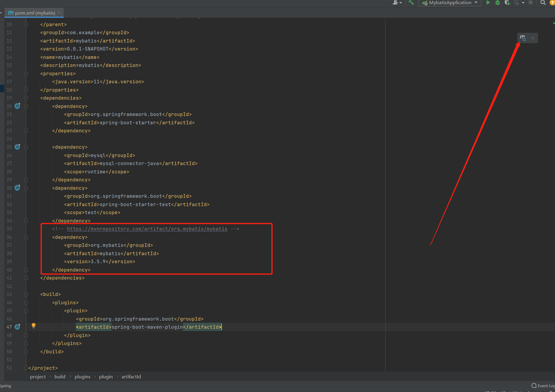Open the profiler run dropdown arrow

[x=523, y=3]
